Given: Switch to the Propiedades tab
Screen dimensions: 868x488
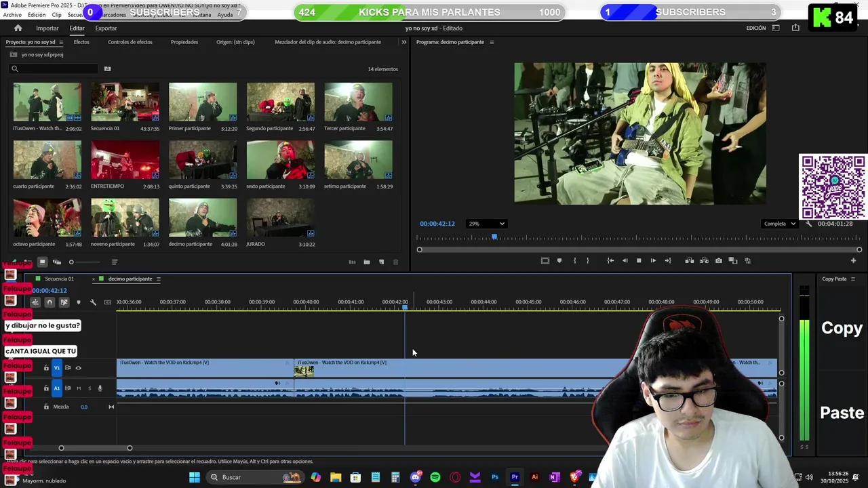Looking at the screenshot, I should (184, 42).
